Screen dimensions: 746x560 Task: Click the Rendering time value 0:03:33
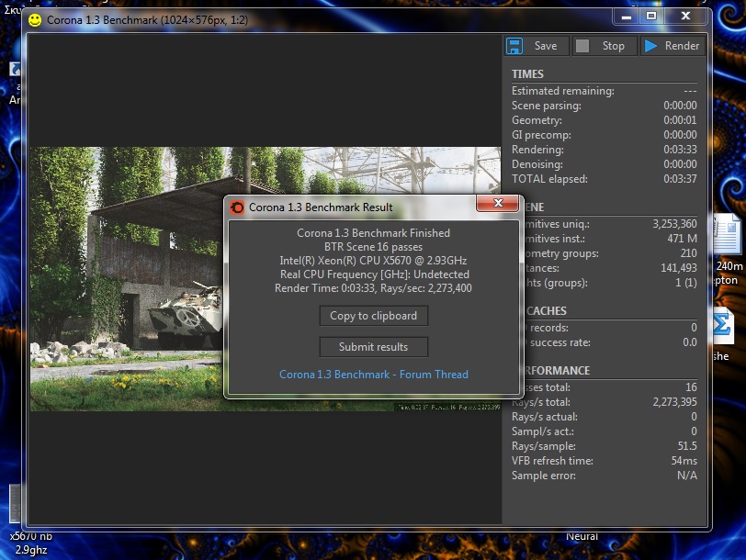click(680, 150)
